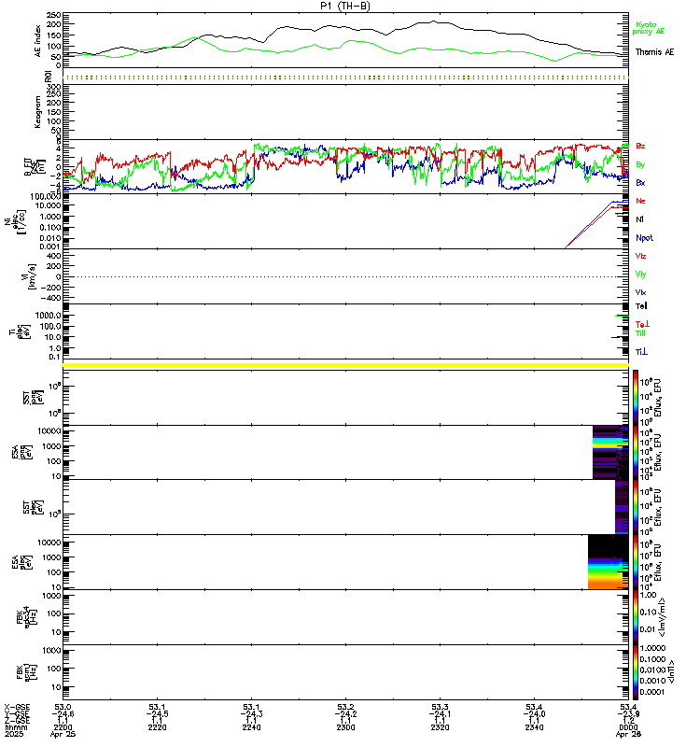The image size is (700, 747).
Task: Click the -24.3 Y-GSE position value
Action: (x=251, y=713)
